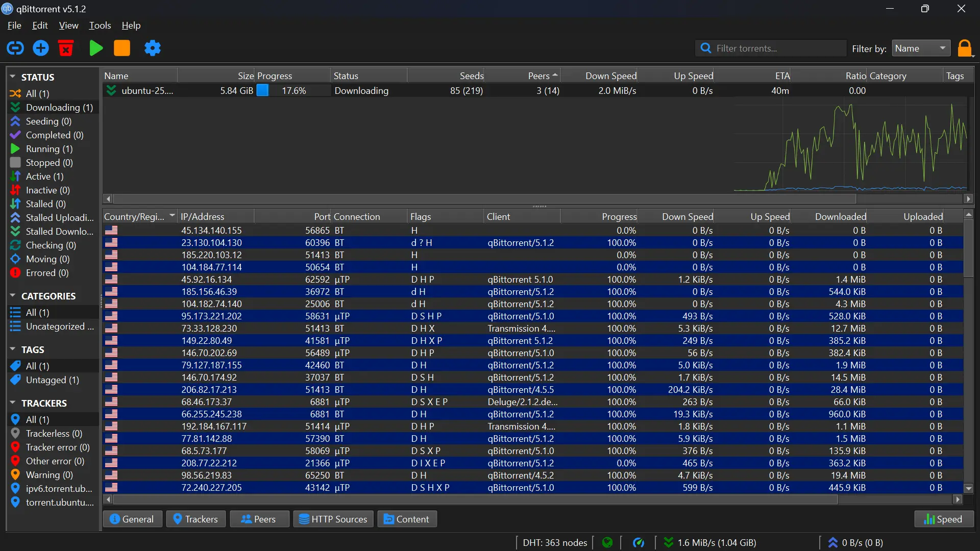The width and height of the screenshot is (980, 551).
Task: Select the Downloading (1) status filter
Action: coord(53,107)
